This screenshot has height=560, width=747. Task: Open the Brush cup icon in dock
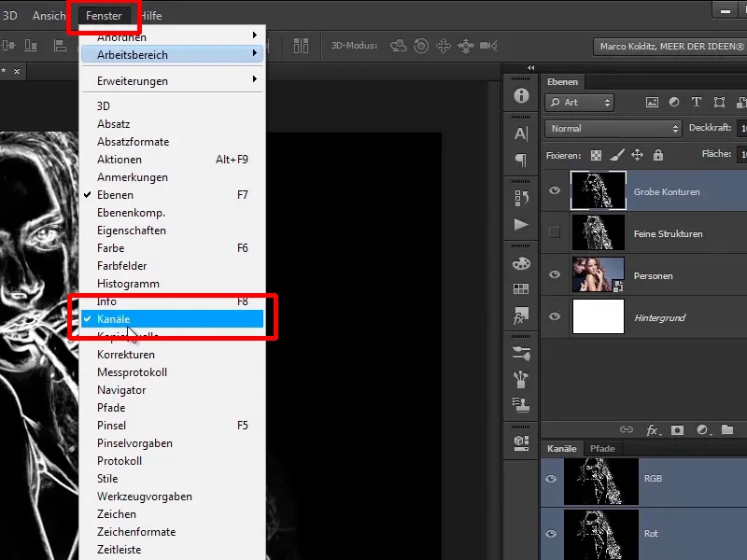click(x=521, y=379)
